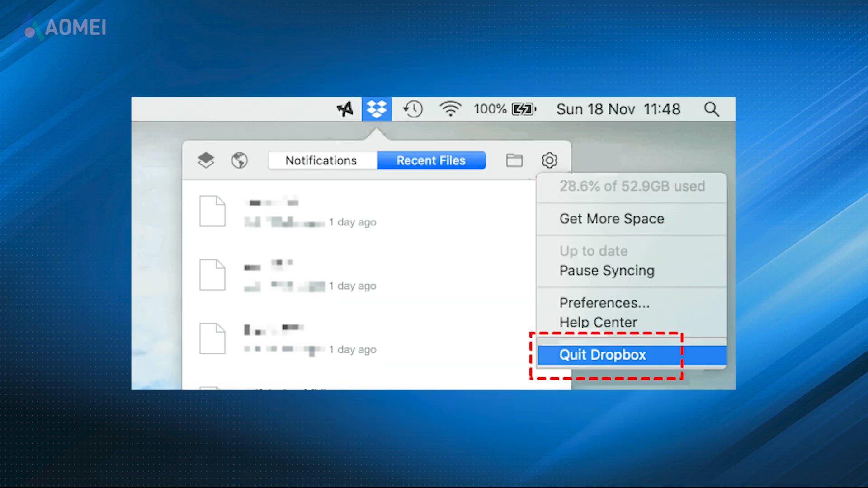Click the 100% battery percentage text

tap(490, 109)
